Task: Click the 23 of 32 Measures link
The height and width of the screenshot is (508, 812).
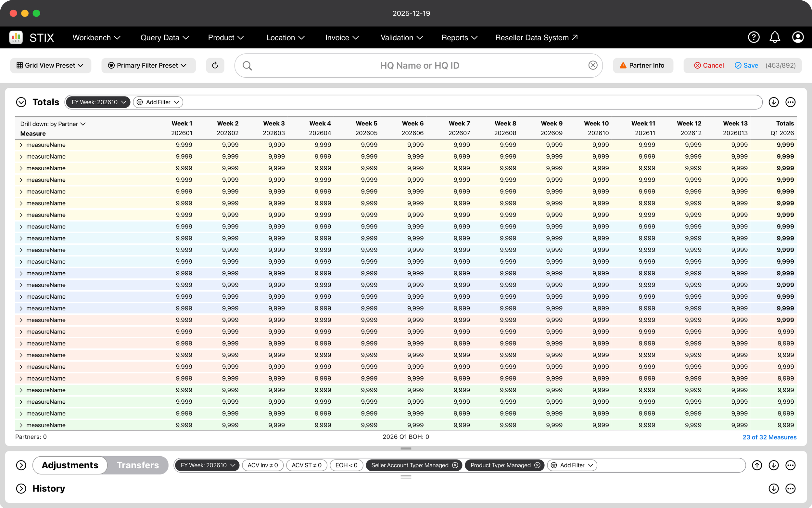Action: pyautogui.click(x=769, y=437)
